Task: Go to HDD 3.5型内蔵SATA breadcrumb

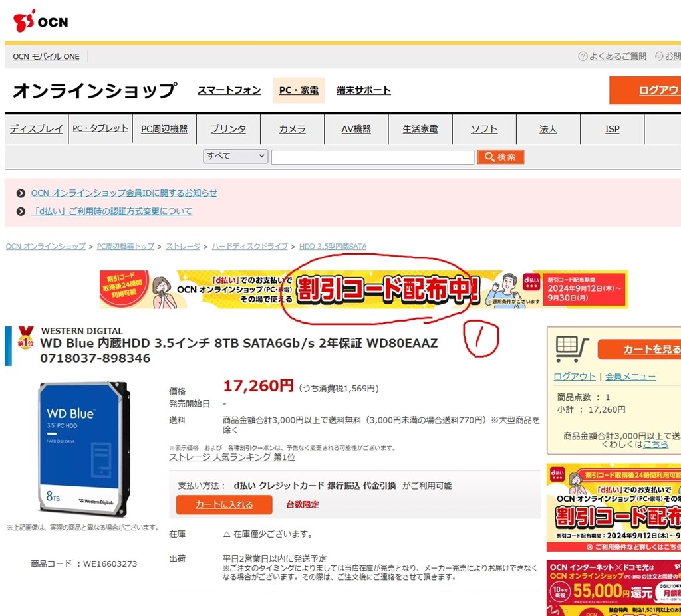Action: point(333,246)
